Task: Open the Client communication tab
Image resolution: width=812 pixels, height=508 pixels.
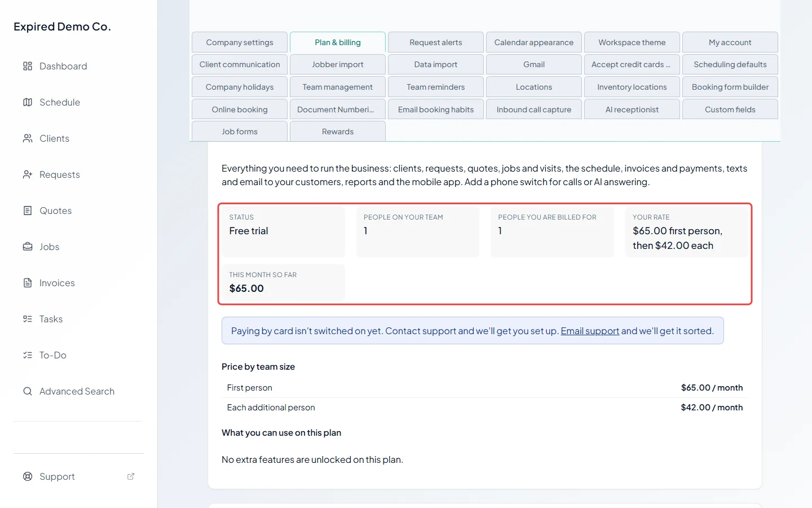Action: (240, 64)
